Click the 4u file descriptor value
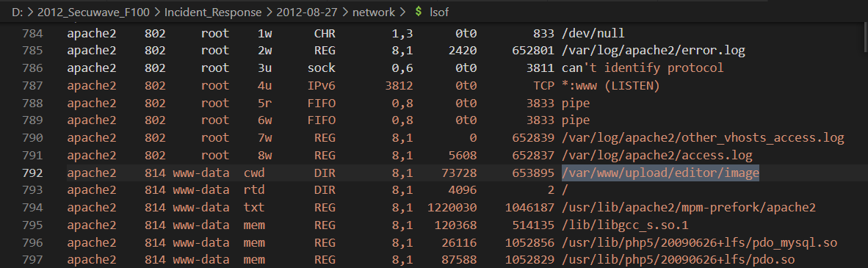868x268 pixels. 265,86
